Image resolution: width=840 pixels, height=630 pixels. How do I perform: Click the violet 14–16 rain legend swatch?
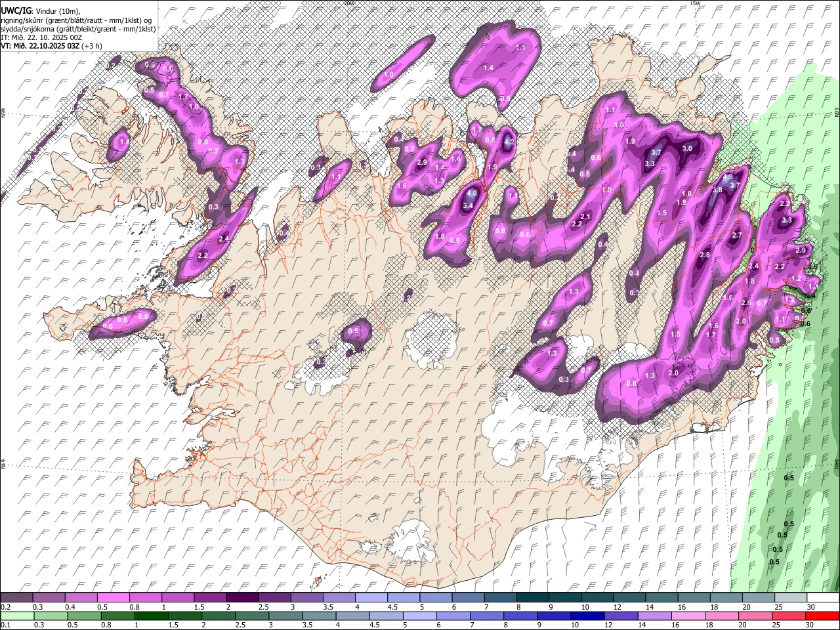point(655,616)
